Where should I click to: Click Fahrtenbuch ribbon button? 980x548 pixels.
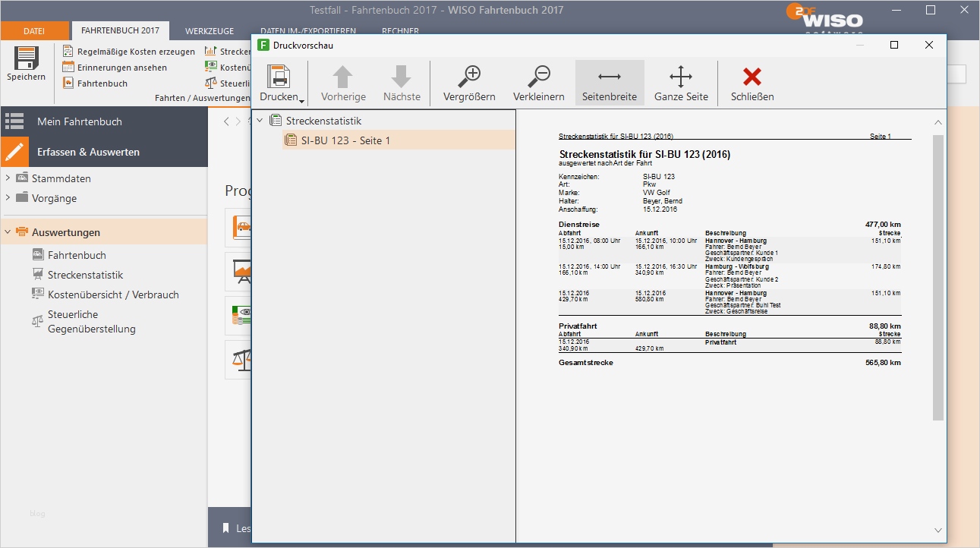tap(102, 83)
